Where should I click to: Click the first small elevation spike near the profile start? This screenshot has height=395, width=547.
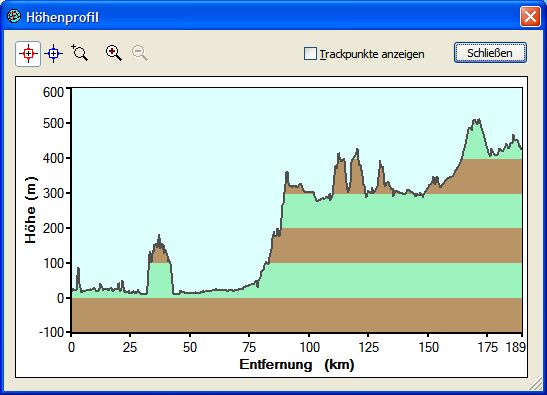point(78,278)
